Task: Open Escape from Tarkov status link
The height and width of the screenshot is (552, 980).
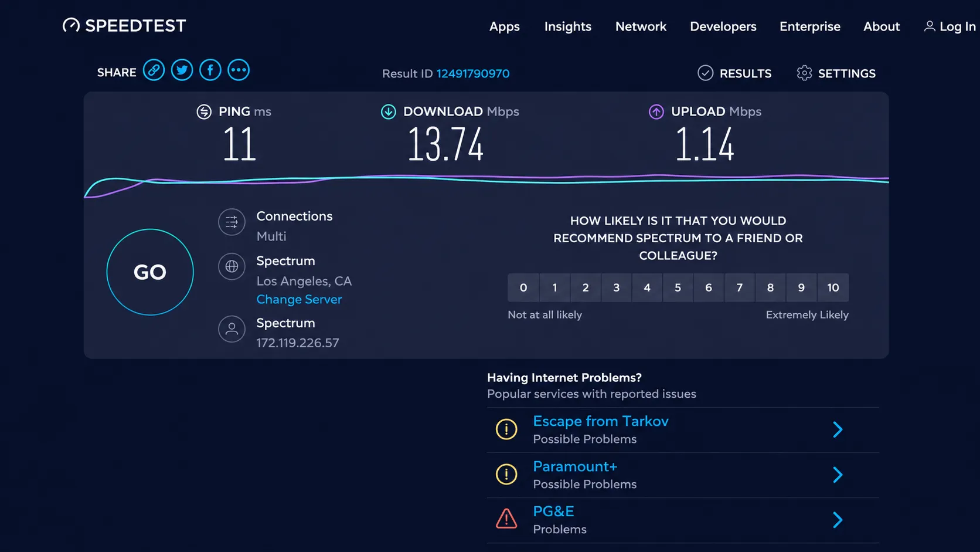Action: pyautogui.click(x=601, y=421)
